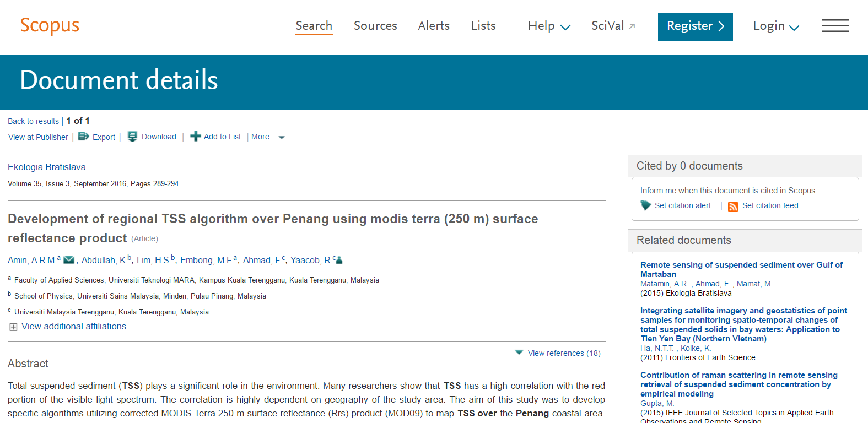Open related document on Tien Yen Bay
The width and height of the screenshot is (868, 423).
(743, 324)
